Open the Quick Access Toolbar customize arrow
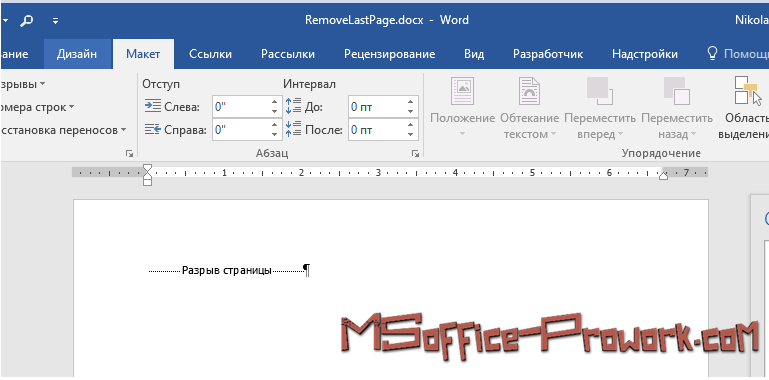 click(x=55, y=21)
